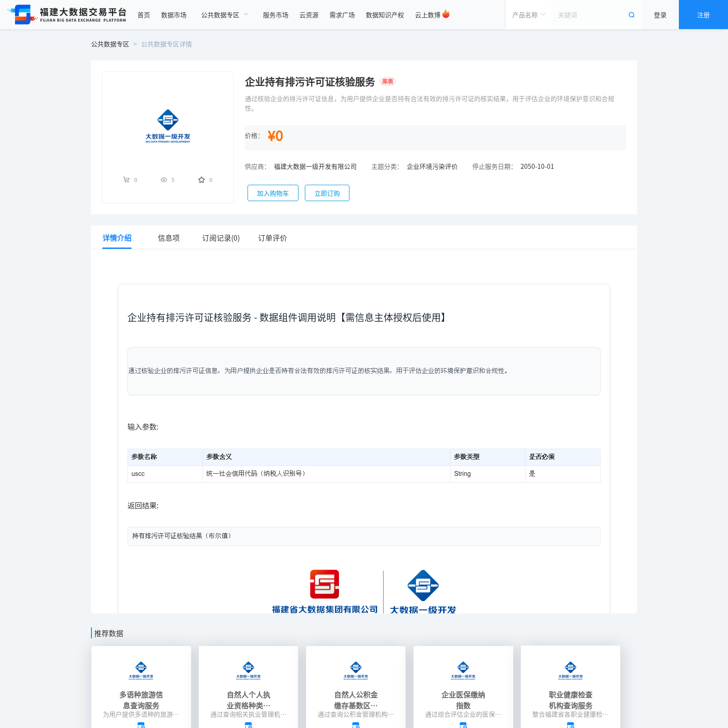Open 云资源 nav item

(x=309, y=15)
